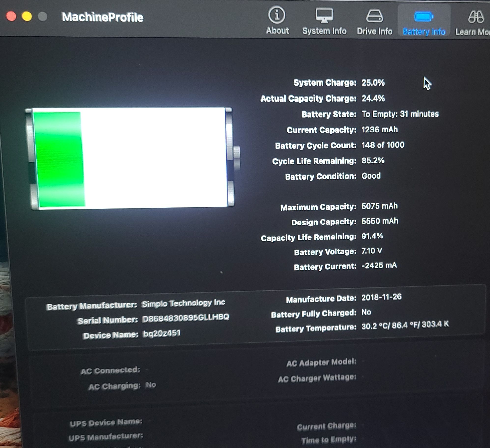Select the battery serial number text
The image size is (490, 448).
185,318
